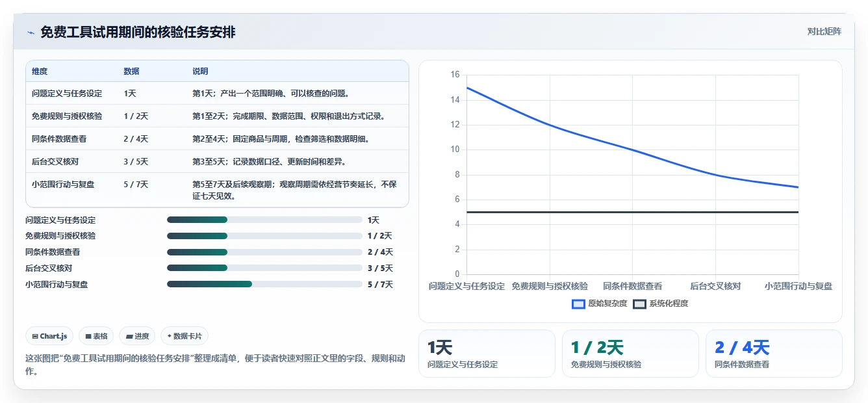Click the dark horizontal 系统化程度 line in the chart
The image size is (868, 403).
(633, 212)
